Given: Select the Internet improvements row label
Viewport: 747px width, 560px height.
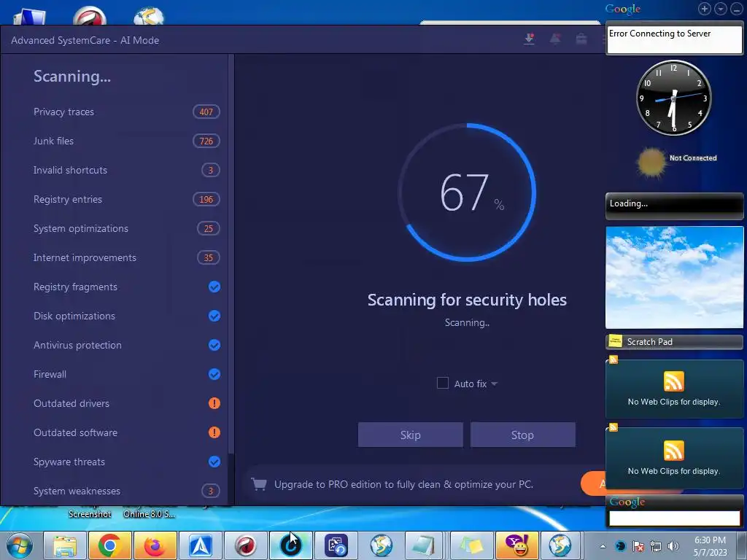Looking at the screenshot, I should point(85,257).
